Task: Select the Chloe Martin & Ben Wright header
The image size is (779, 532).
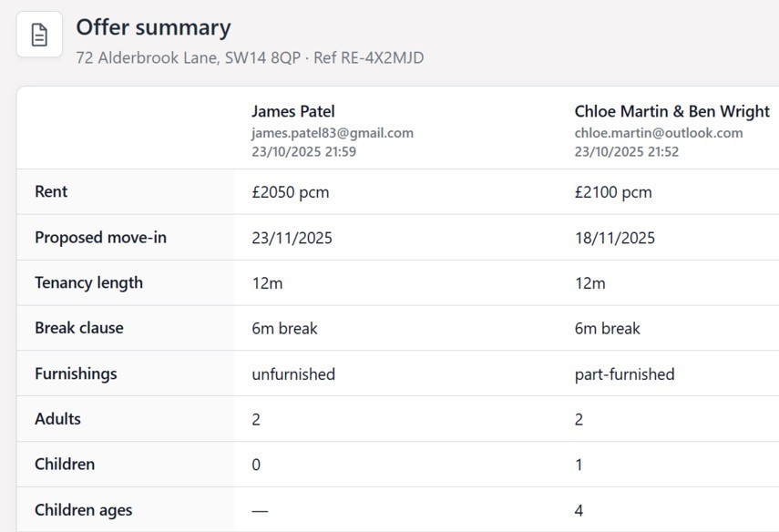Action: [x=671, y=111]
